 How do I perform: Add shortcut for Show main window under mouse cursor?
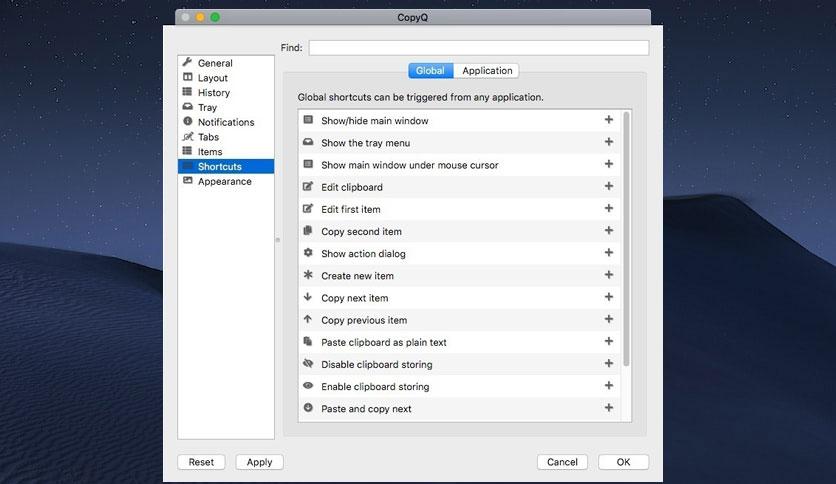(608, 164)
